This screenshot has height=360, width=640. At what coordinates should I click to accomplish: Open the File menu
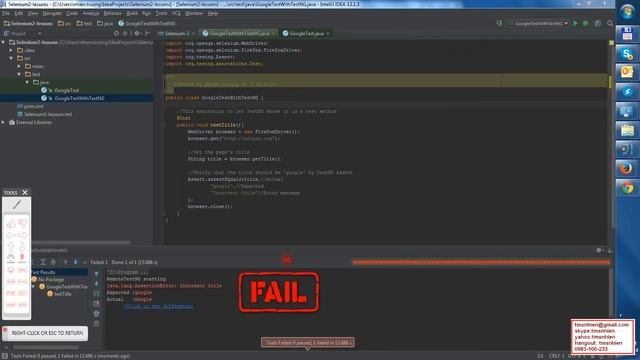6,13
